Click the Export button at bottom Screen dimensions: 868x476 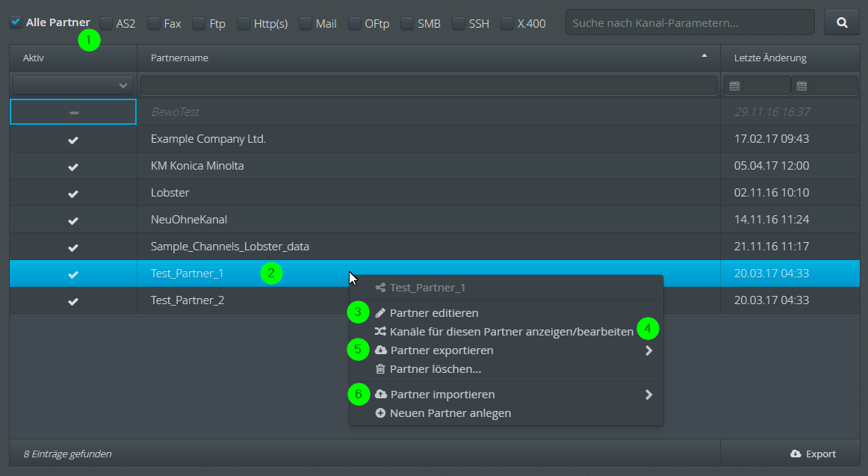pos(813,454)
